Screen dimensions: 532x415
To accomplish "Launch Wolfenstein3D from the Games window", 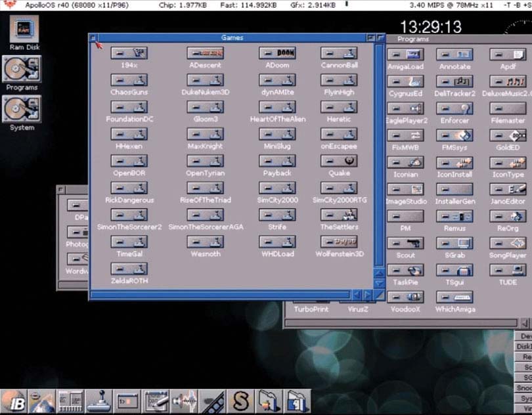I will click(x=339, y=242).
